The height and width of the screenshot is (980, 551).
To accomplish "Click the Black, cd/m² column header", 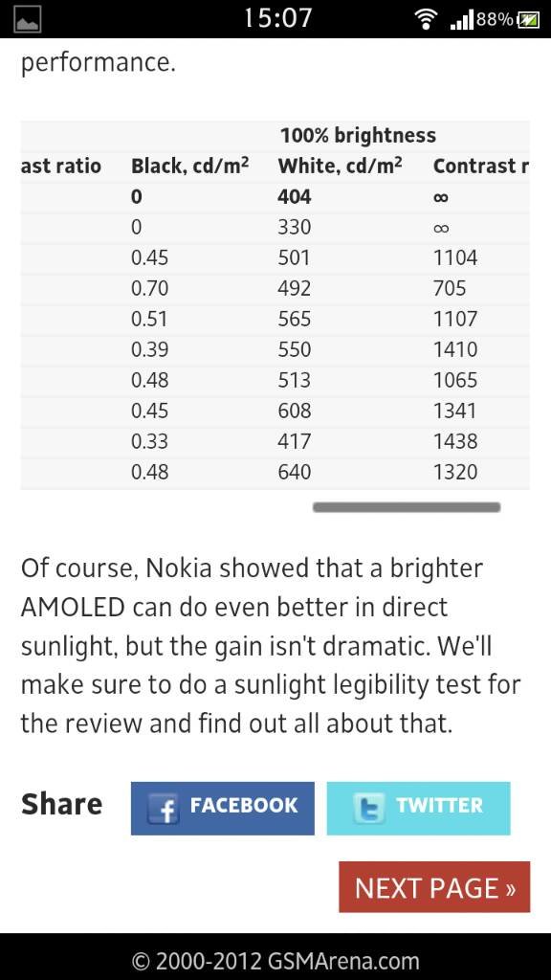I will (x=190, y=166).
